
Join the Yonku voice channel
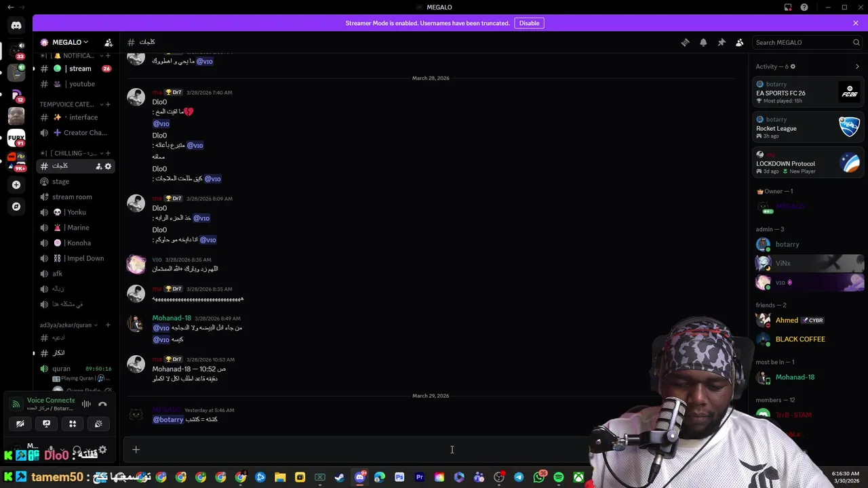75,212
